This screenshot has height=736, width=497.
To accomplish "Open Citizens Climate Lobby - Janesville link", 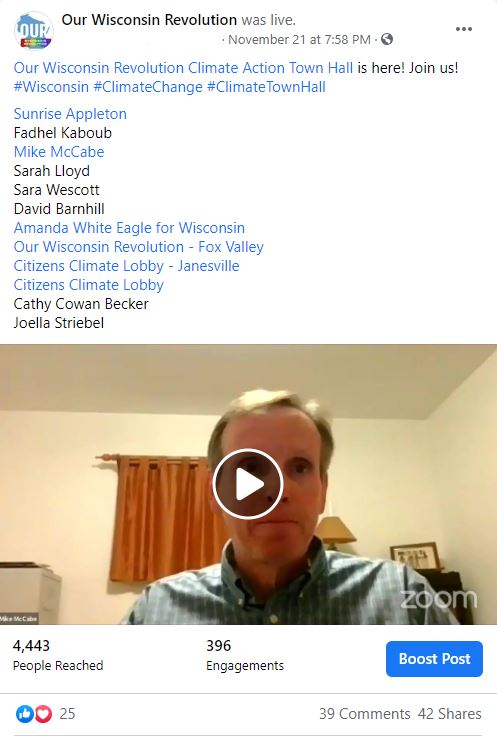I will click(x=126, y=266).
